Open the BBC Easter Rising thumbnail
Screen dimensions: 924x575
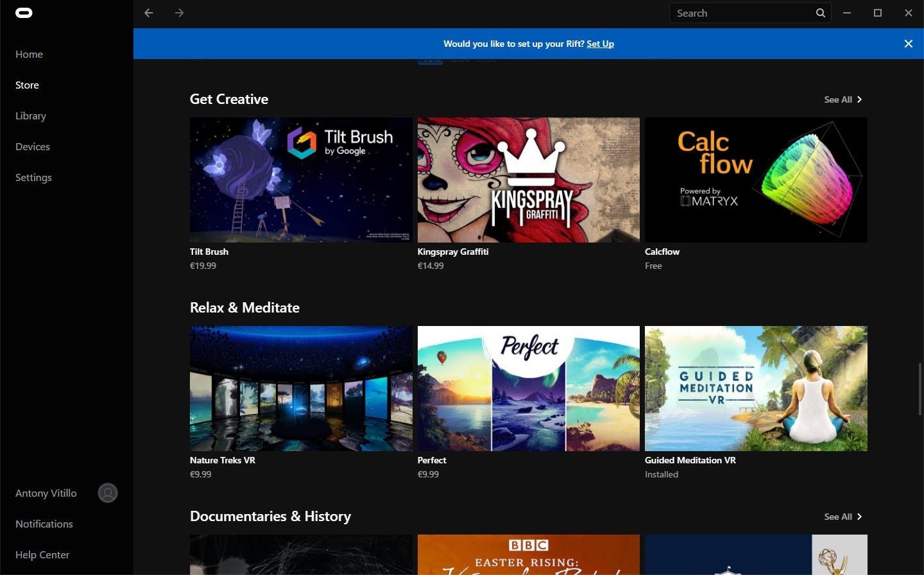pos(529,554)
